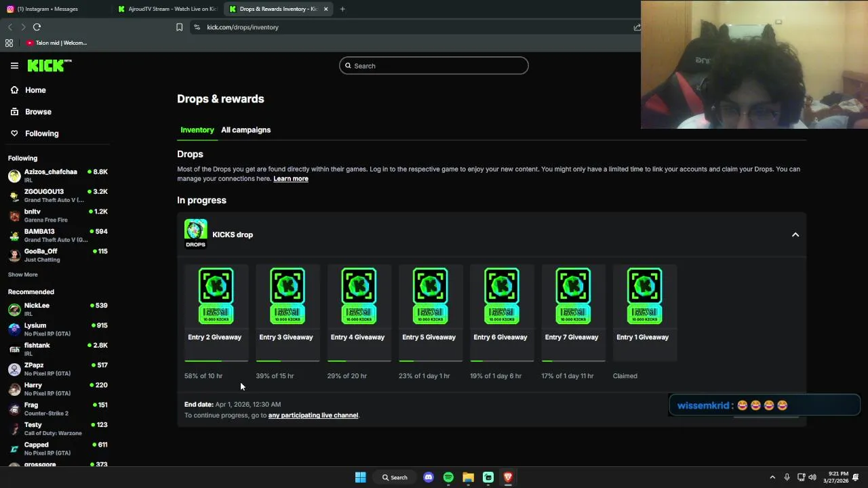This screenshot has width=868, height=488.
Task: Open Capped channel avatar
Action: (14, 449)
